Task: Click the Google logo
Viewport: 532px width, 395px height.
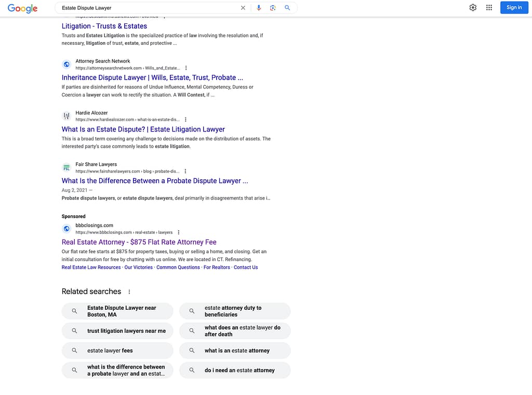Action: (x=22, y=8)
